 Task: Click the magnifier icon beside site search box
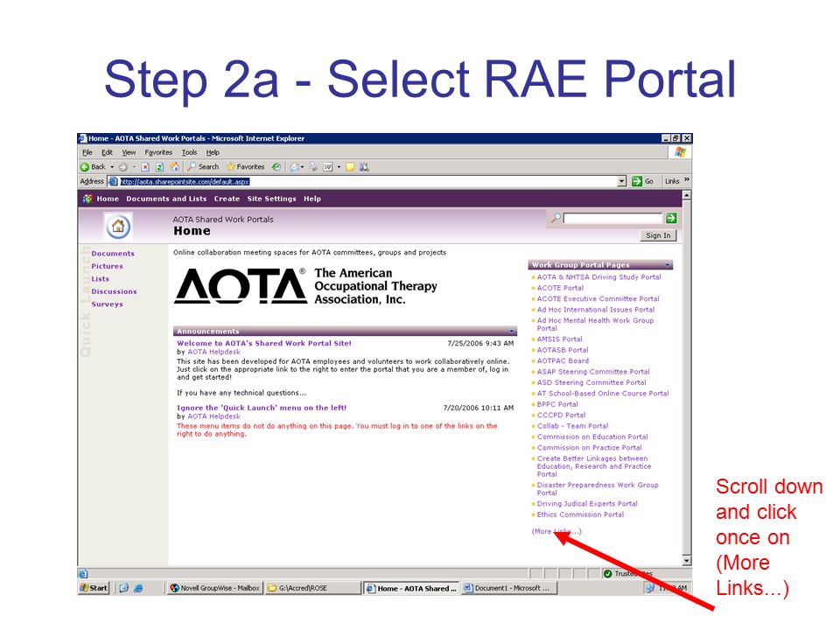556,218
